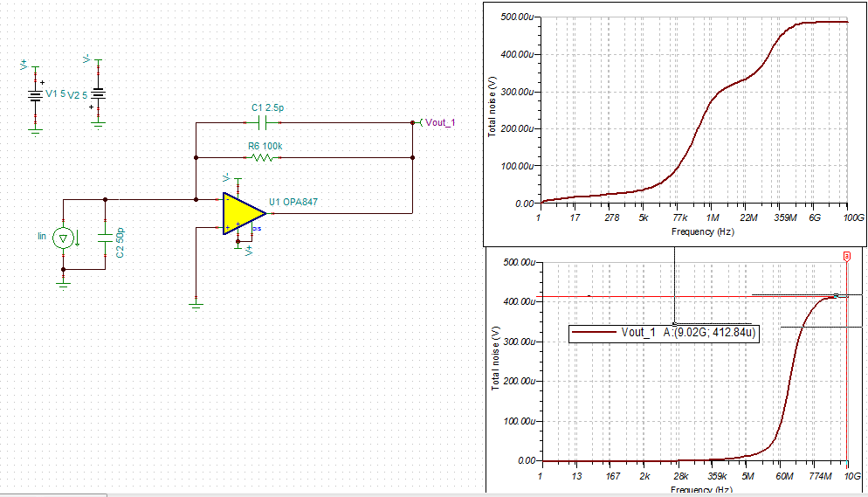Click the '100G' x-axis label in upper graph
Viewport: 868px width, 497px height.
click(853, 217)
